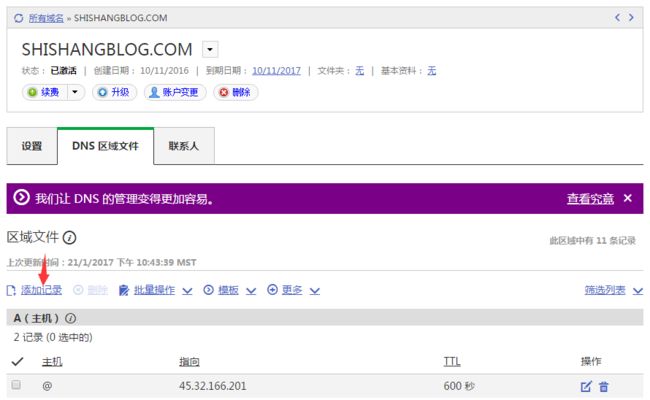Open the 查看究竟 link in banner
Image resolution: width=650 pixels, height=400 pixels.
(590, 199)
